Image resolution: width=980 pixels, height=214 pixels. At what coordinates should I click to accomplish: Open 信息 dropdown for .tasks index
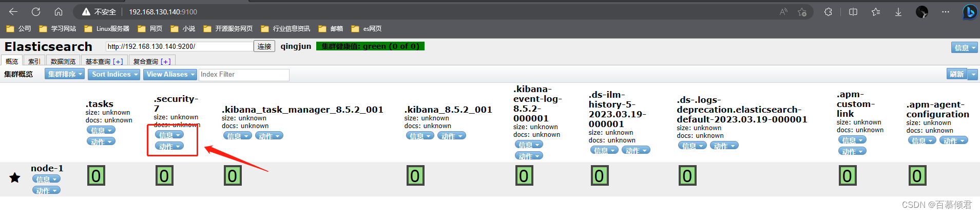pyautogui.click(x=101, y=130)
